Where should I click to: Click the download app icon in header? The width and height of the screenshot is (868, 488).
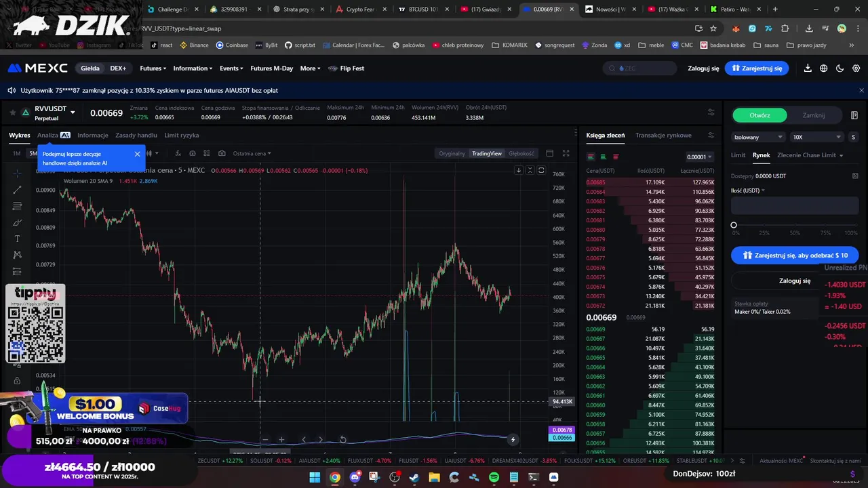[x=808, y=68]
